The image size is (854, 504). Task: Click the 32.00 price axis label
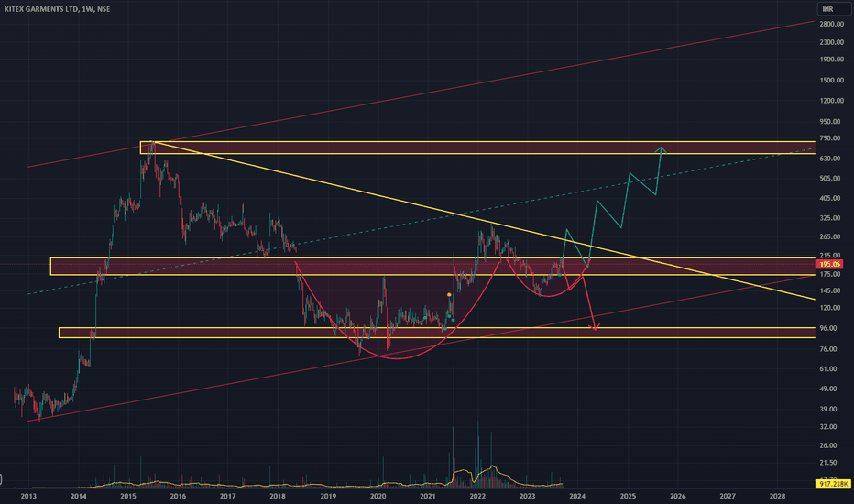point(828,427)
